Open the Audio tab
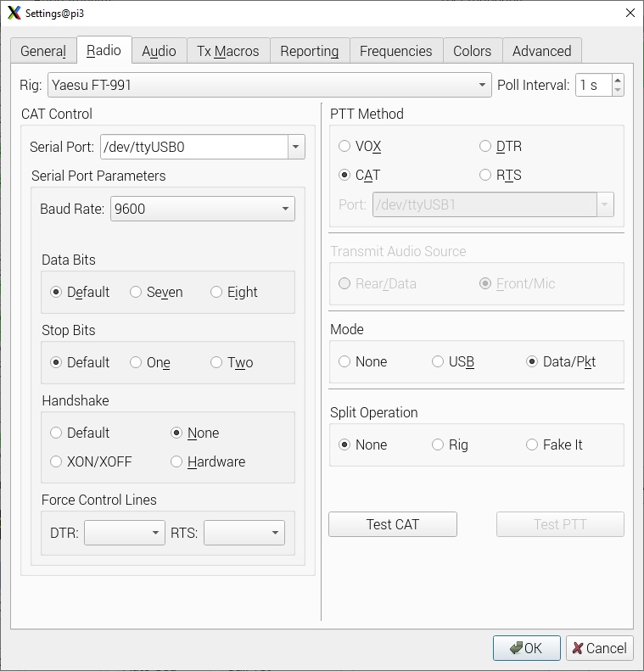This screenshot has width=644, height=671. pos(160,51)
